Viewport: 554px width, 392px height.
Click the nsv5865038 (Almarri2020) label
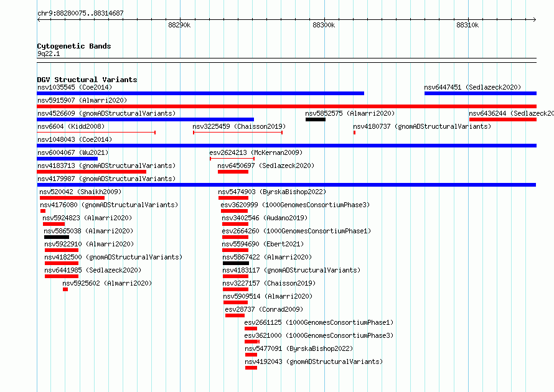tap(88, 231)
